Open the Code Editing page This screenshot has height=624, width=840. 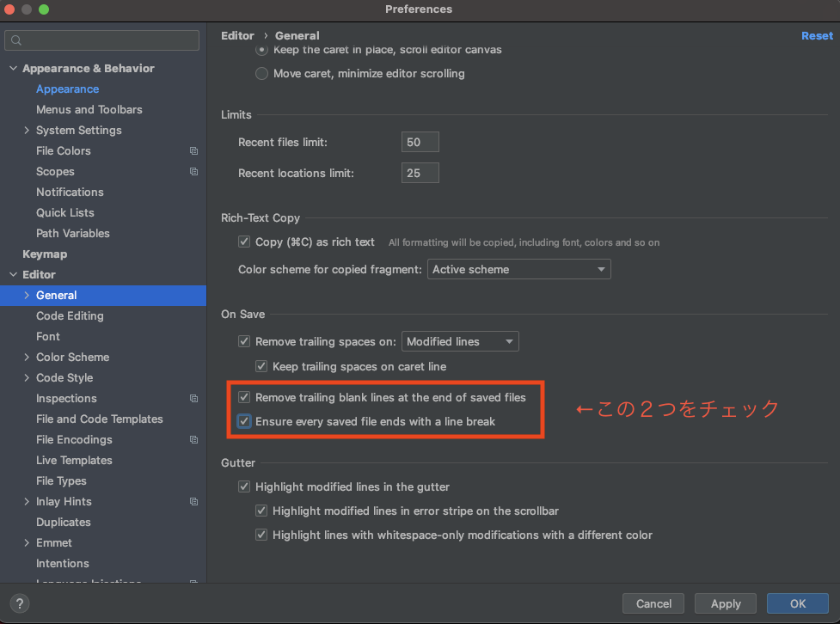pyautogui.click(x=70, y=316)
